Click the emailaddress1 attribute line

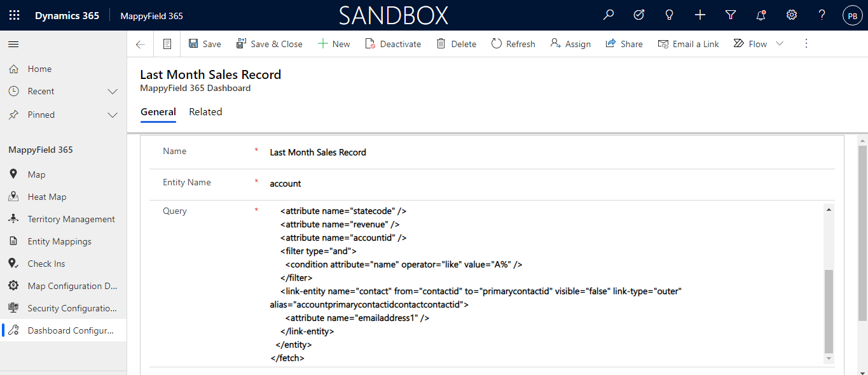(x=357, y=318)
